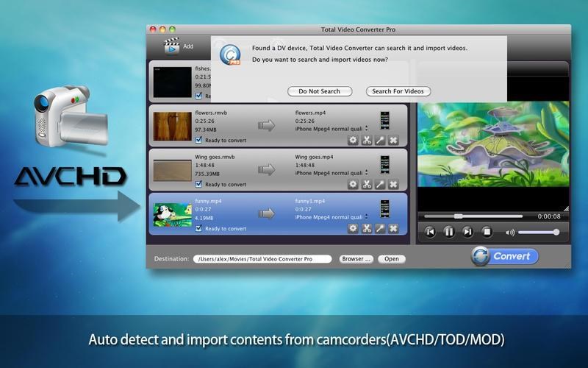
Task: Click the flowers.mp4 output file name
Action: click(x=310, y=113)
